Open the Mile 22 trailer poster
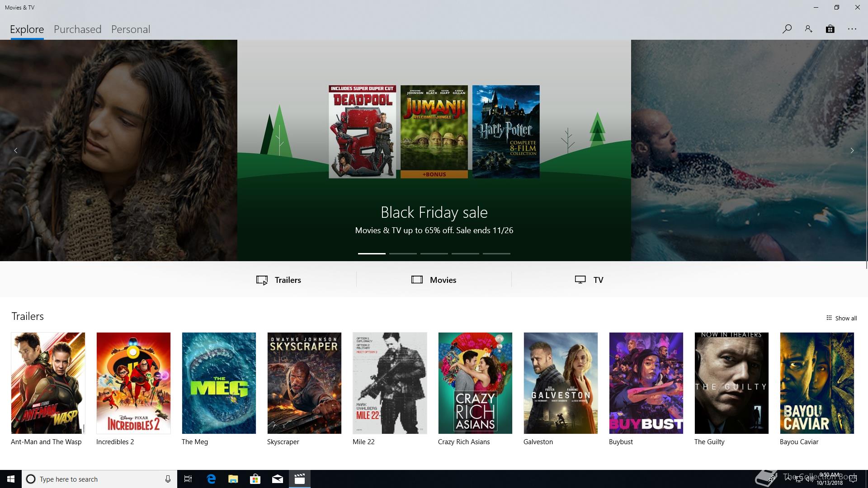Viewport: 868px width, 488px height. 390,383
